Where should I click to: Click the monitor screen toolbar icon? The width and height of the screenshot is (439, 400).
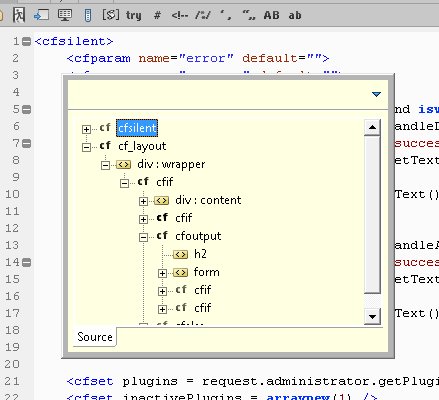(x=65, y=15)
